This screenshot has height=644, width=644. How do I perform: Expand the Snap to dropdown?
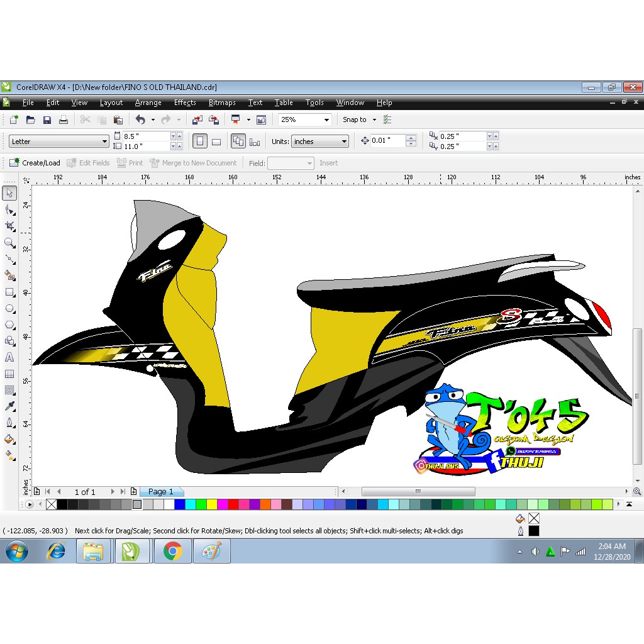tap(374, 119)
